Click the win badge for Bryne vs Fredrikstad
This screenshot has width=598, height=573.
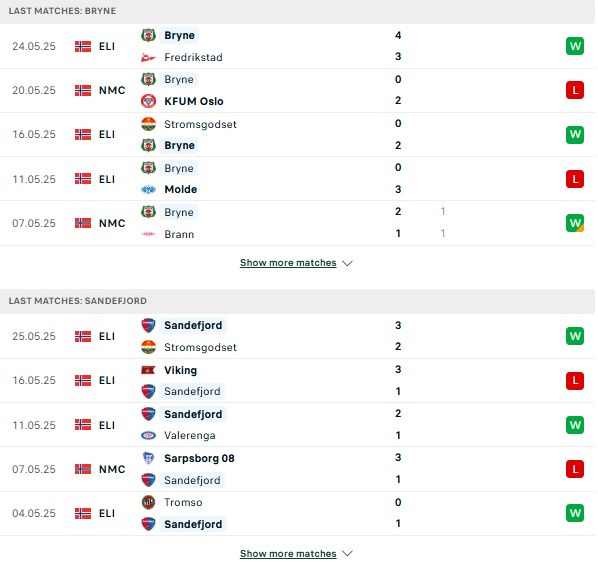coord(575,47)
